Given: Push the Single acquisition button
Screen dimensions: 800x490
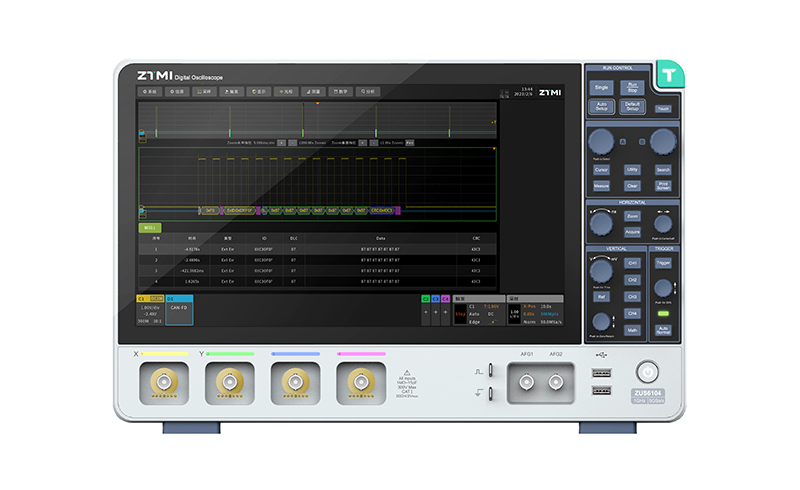Looking at the screenshot, I should coord(602,88).
